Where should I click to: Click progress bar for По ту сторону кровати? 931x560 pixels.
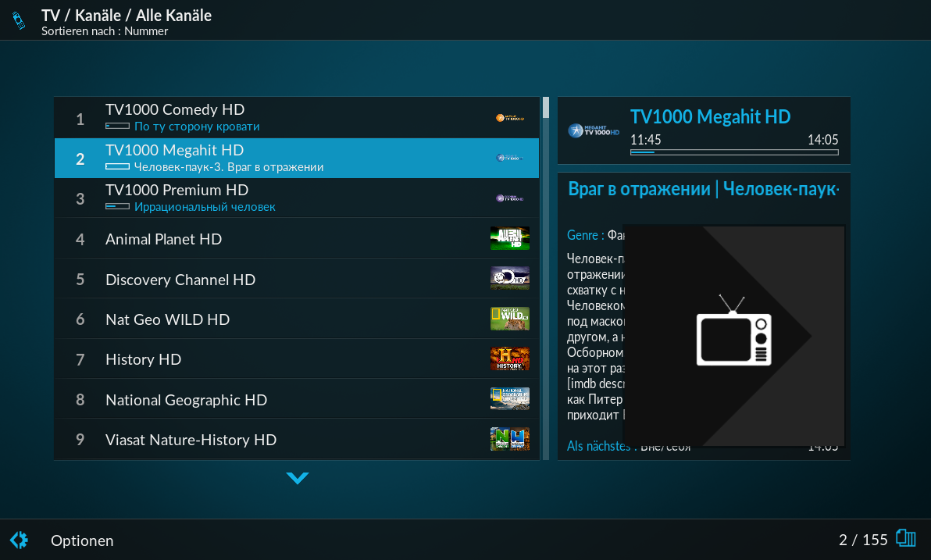[x=118, y=126]
